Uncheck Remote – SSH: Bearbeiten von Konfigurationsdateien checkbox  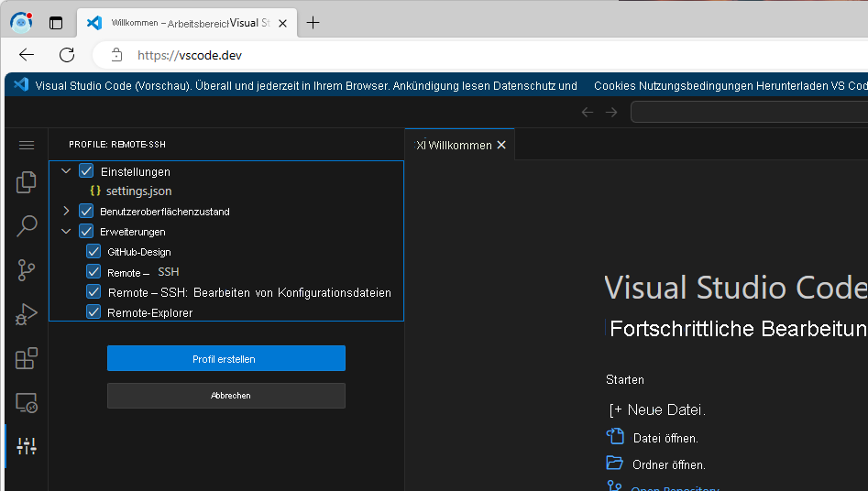[x=93, y=291]
